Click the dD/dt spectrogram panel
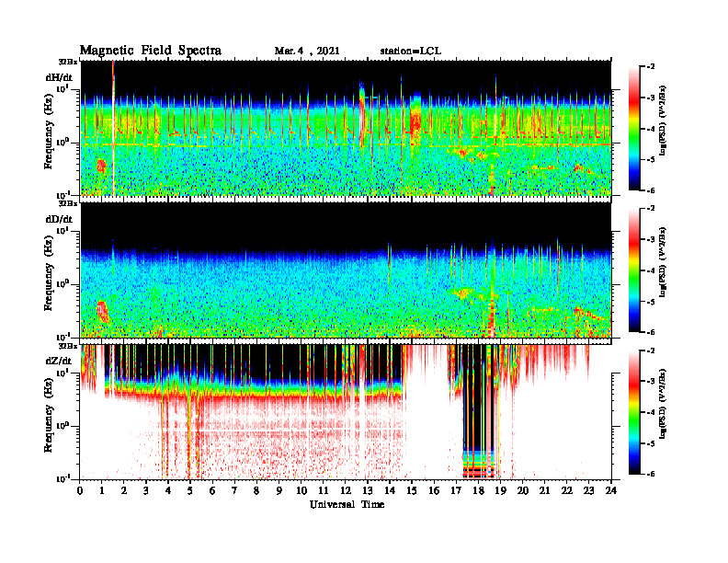 346,270
